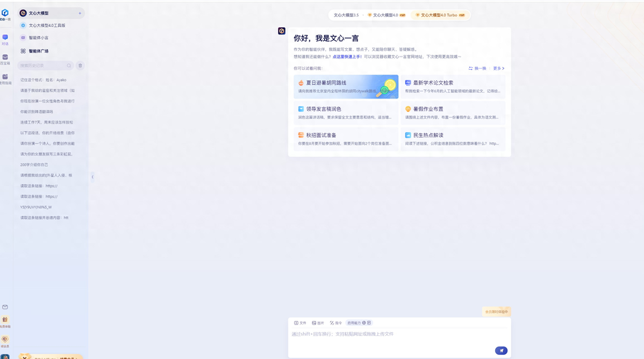Image resolution: width=644 pixels, height=359 pixels.
Task: Click the send message rocket button
Action: pyautogui.click(x=501, y=351)
